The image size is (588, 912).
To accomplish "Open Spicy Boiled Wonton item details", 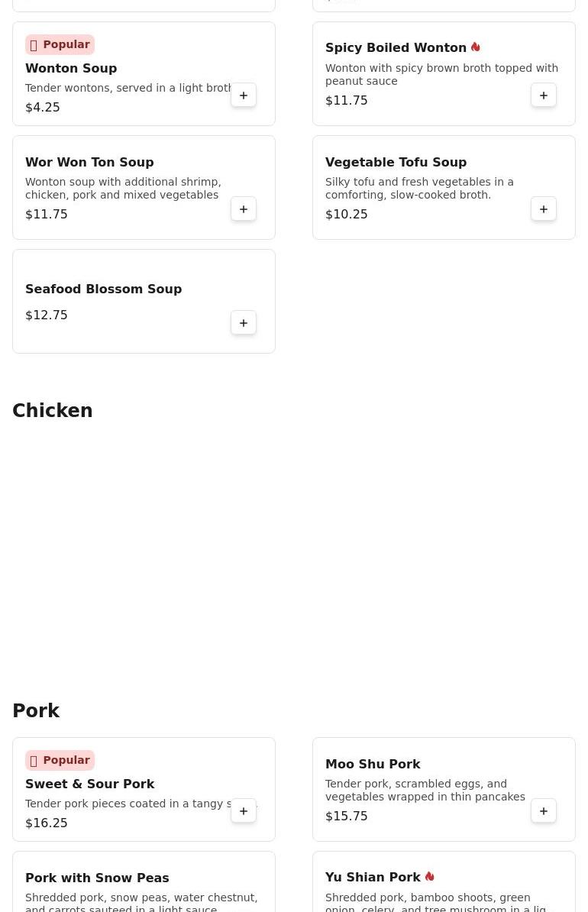I will click(x=396, y=47).
